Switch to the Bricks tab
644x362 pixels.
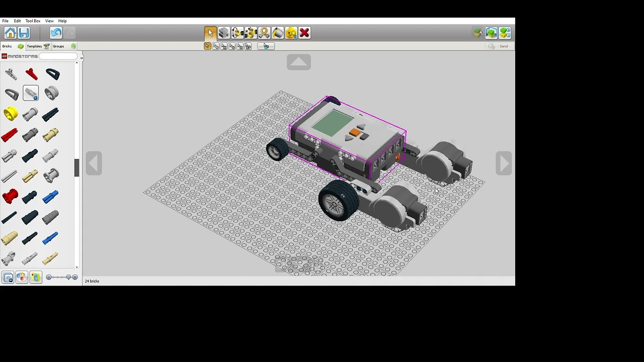[13, 46]
